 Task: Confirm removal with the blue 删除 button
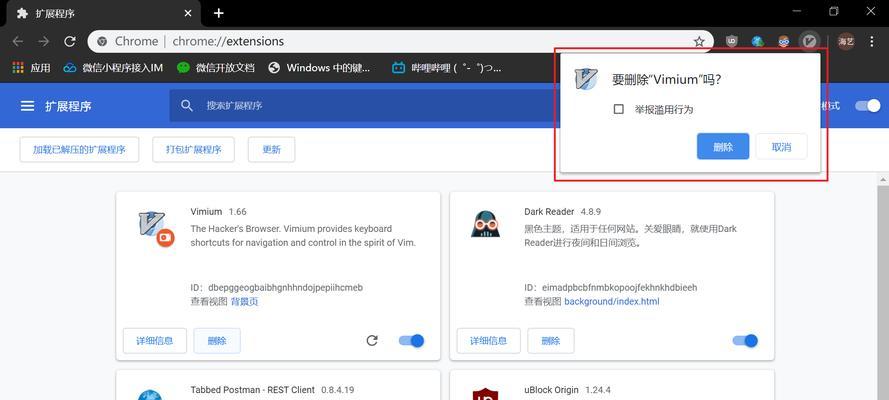coord(723,147)
